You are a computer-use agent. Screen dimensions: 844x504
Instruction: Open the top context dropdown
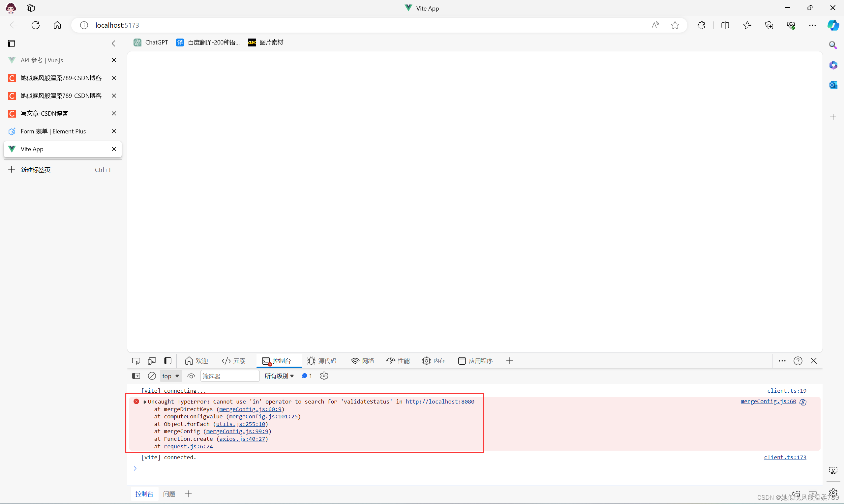click(171, 376)
